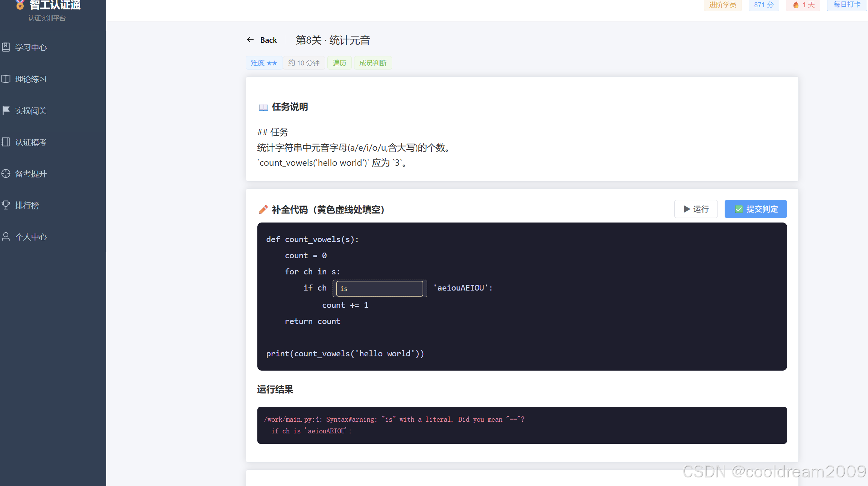Open 个人中心 profile page
868x486 pixels.
coord(53,237)
